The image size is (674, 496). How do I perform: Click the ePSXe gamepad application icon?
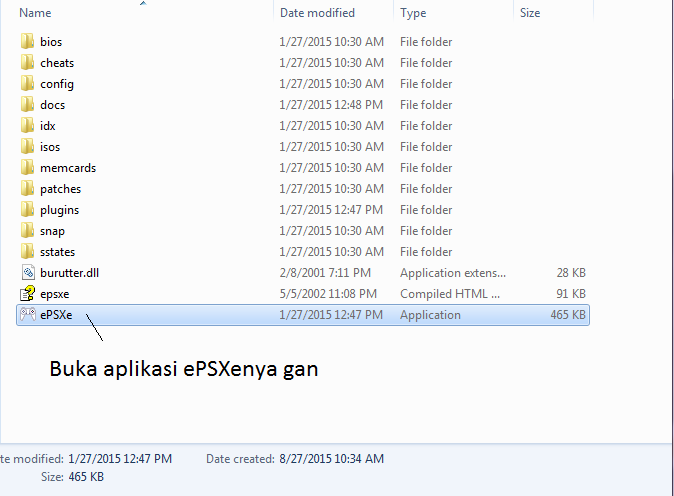coord(28,315)
